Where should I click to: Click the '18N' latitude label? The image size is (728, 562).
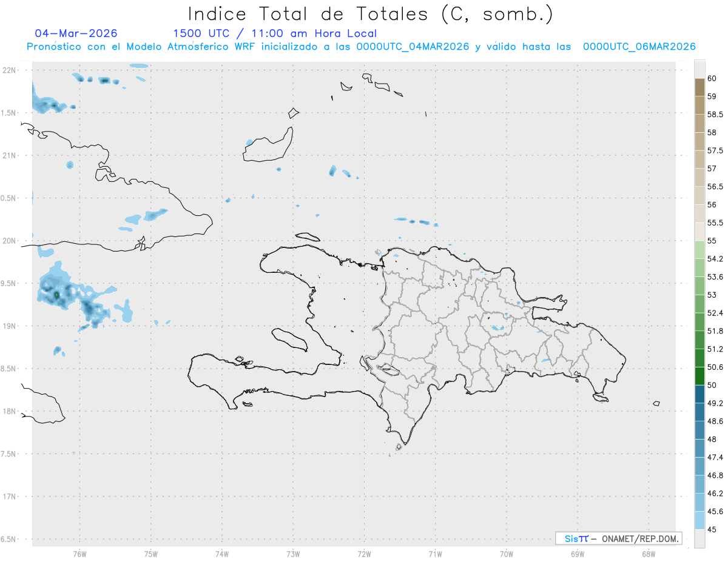(9, 411)
